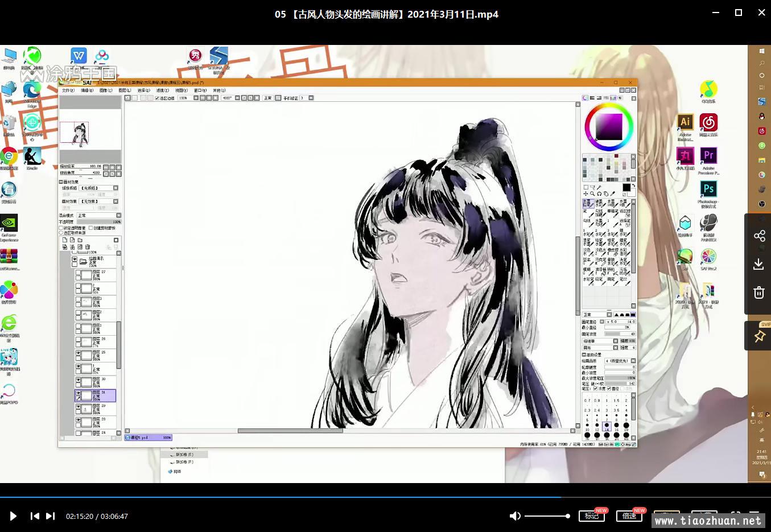Delete layer using the trash can icon
Image resolution: width=771 pixels, height=532 pixels.
pos(88,247)
